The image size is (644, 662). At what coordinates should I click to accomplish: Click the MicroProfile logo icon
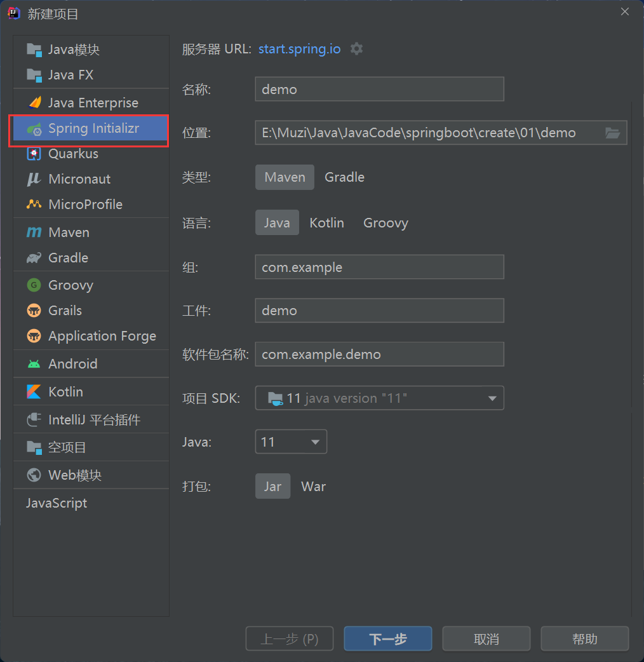coord(34,205)
